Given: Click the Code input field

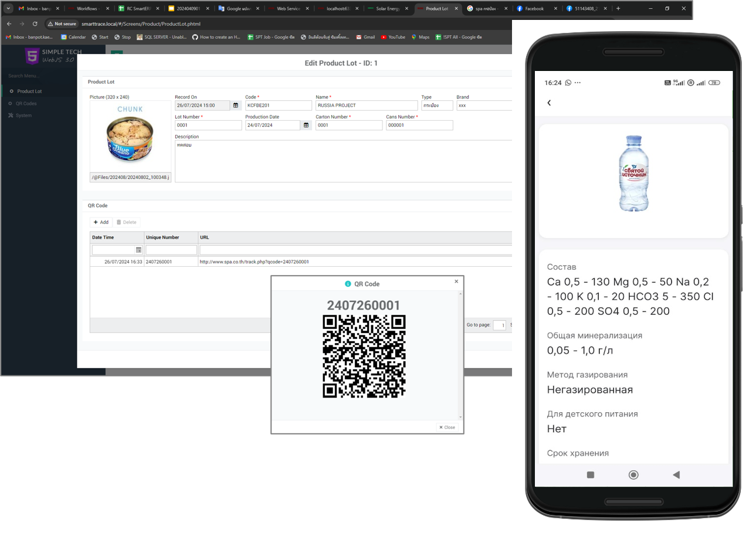Looking at the screenshot, I should [x=279, y=106].
